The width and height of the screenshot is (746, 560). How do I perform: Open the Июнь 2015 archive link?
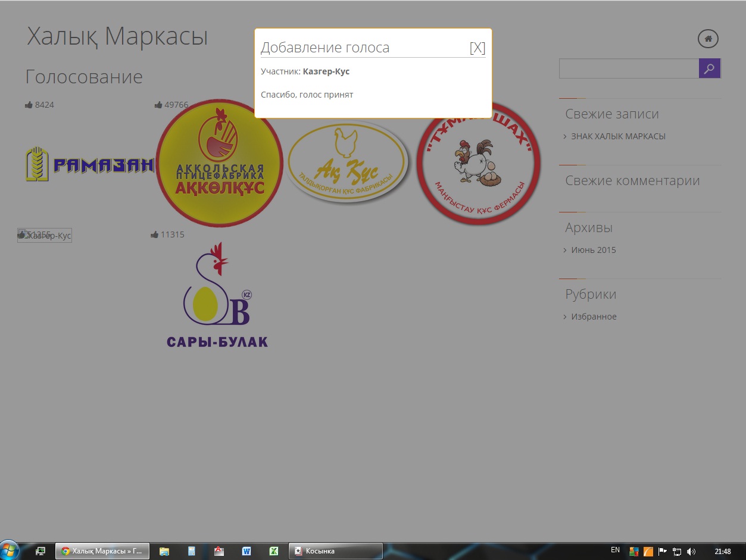click(x=593, y=250)
